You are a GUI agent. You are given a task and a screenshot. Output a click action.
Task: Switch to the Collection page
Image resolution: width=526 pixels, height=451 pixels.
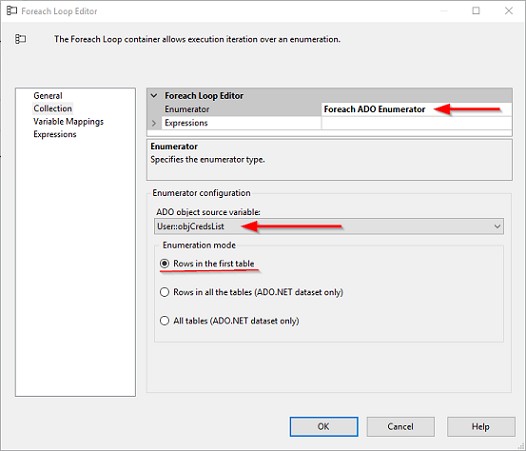click(x=53, y=108)
